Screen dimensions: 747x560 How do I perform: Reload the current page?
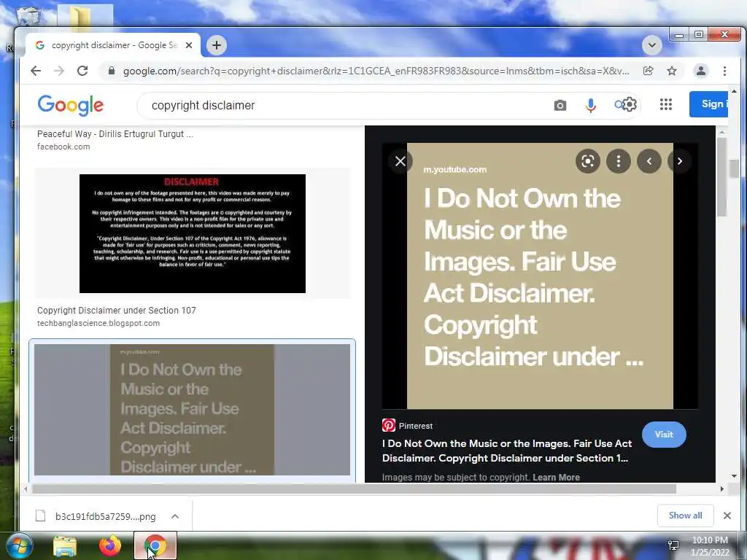pos(82,71)
